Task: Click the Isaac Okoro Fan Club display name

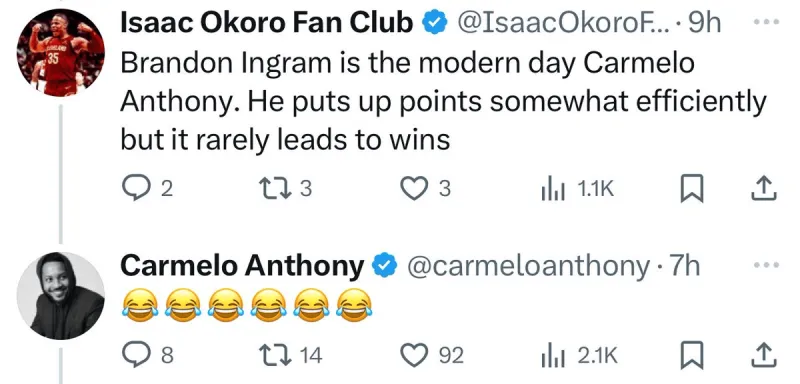Action: [266, 22]
